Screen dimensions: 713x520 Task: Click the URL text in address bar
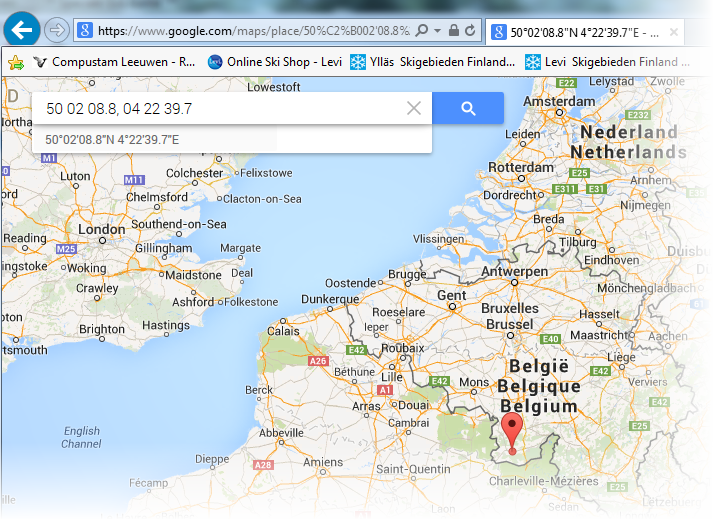(254, 31)
